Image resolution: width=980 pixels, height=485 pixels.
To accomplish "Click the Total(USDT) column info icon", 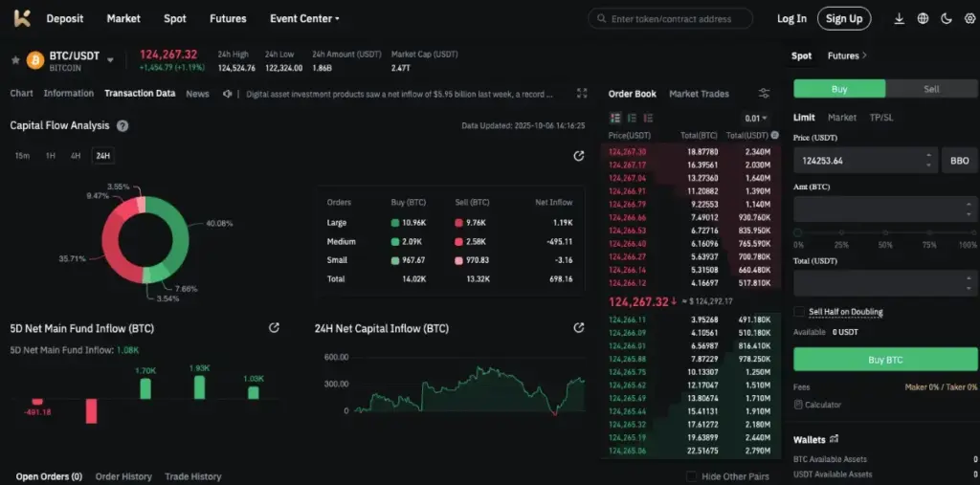I will pos(775,135).
